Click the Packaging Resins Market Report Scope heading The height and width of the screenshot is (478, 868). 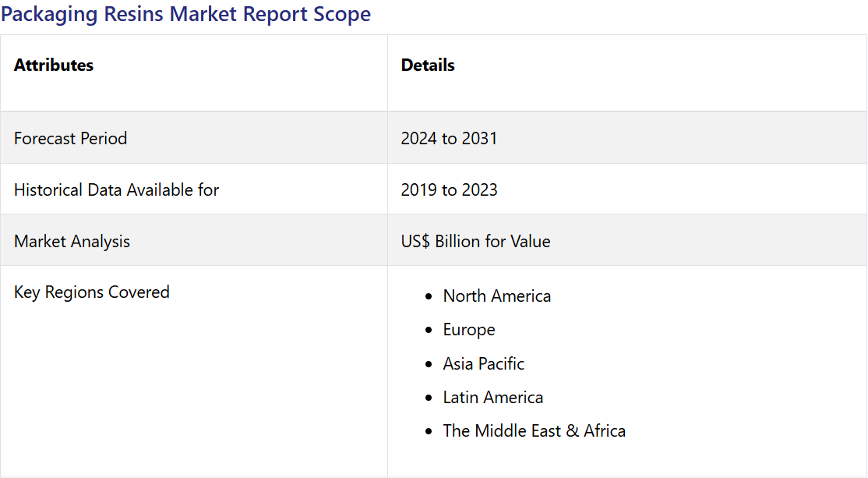(x=185, y=14)
